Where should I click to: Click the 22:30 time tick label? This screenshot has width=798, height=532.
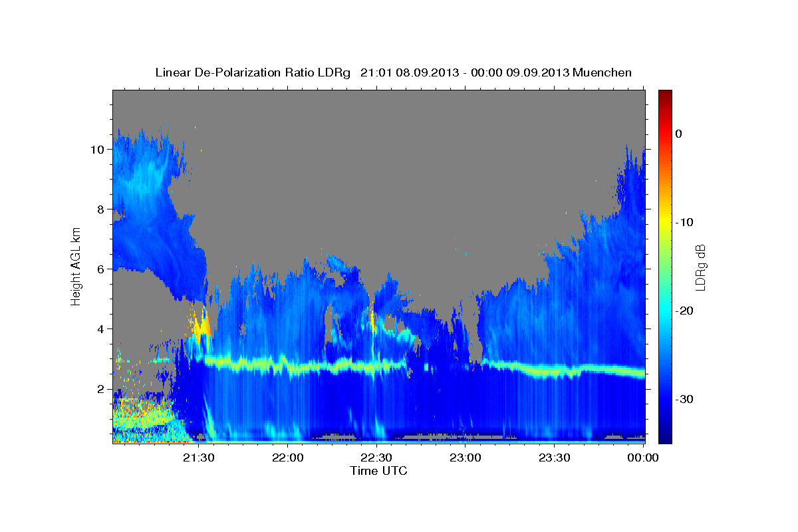tap(376, 458)
